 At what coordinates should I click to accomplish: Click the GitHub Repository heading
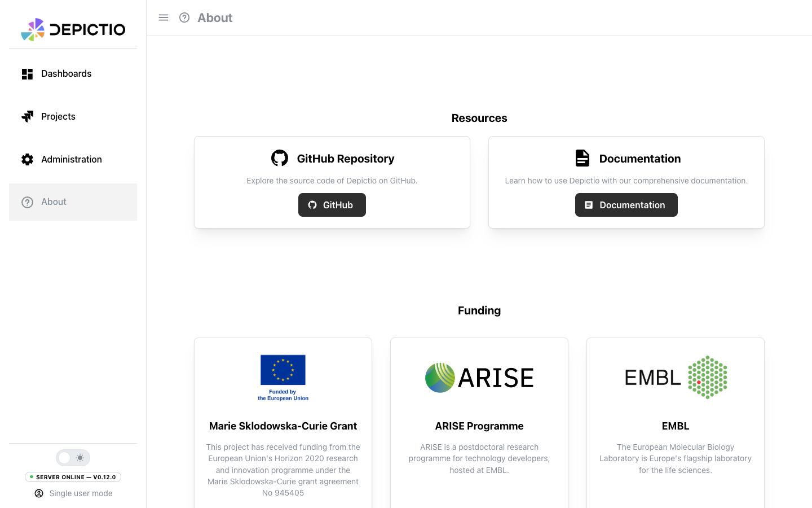(346, 159)
